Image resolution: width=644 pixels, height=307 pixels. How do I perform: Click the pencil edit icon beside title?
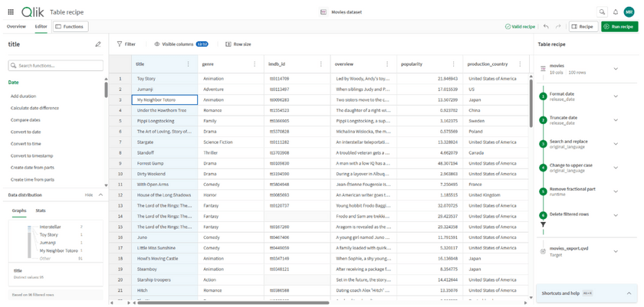tap(98, 44)
